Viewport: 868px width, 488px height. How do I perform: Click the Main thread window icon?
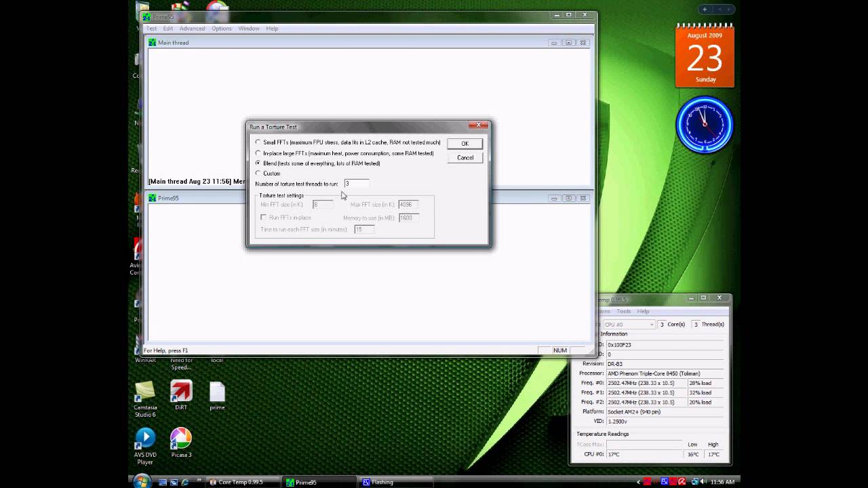click(153, 43)
